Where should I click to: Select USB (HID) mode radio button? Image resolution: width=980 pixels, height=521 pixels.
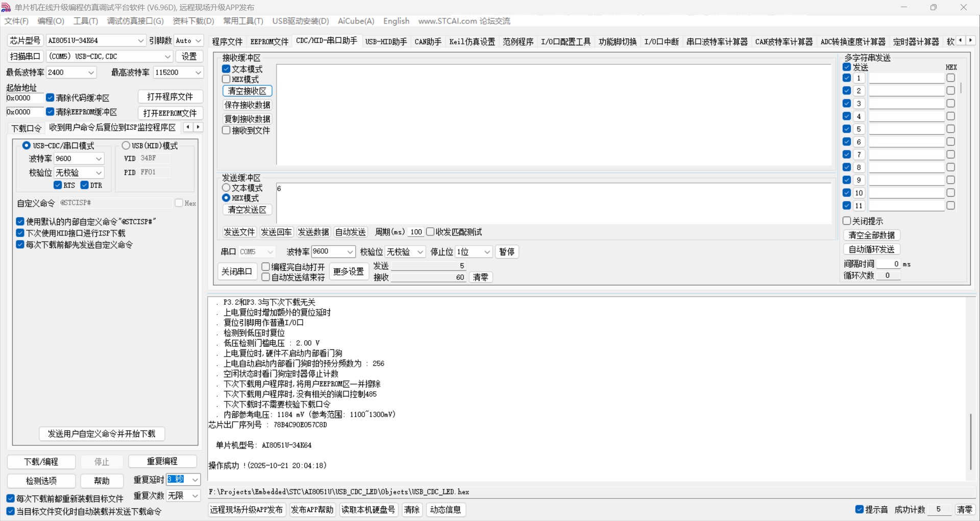(x=126, y=146)
